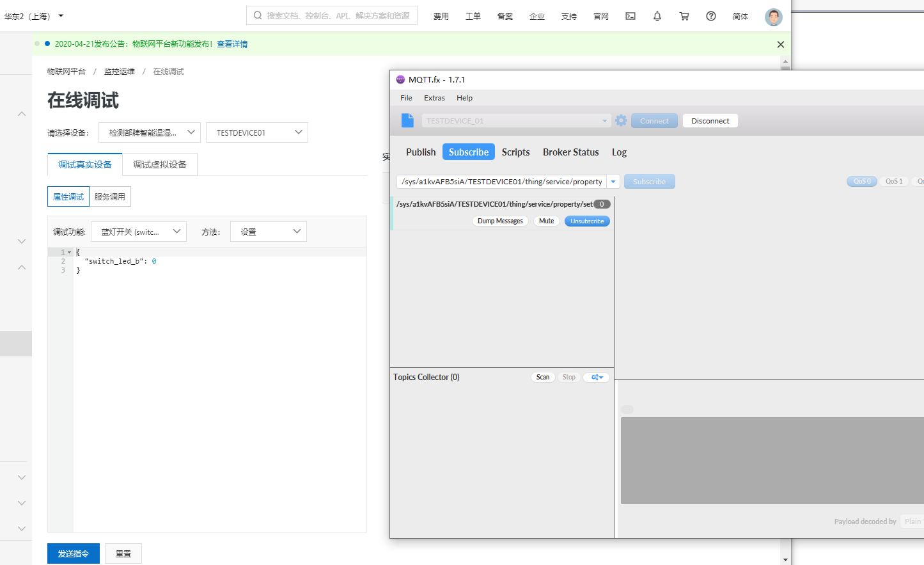
Task: Click the Connect button in MQTT.fx
Action: [654, 120]
